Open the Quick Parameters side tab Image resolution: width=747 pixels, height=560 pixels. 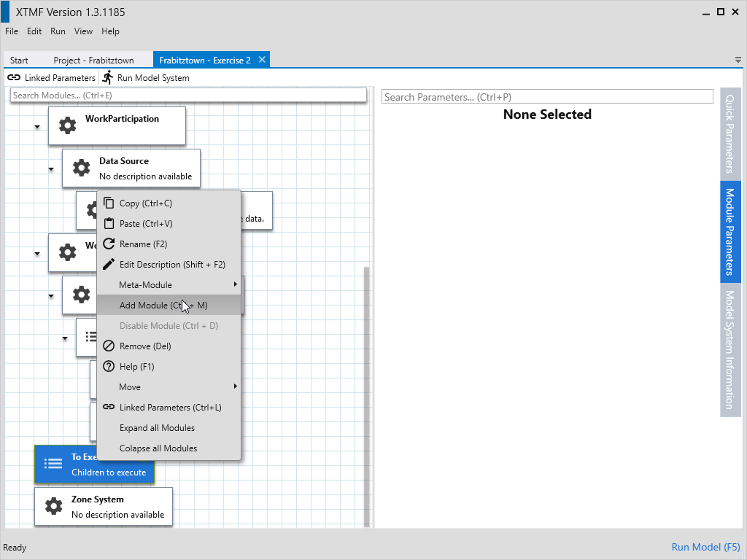[x=729, y=133]
